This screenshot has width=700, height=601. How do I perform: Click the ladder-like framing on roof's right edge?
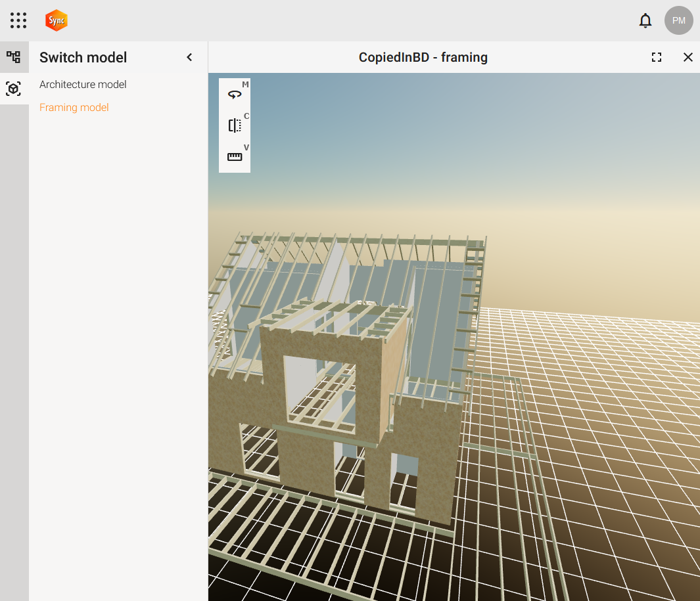click(471, 296)
